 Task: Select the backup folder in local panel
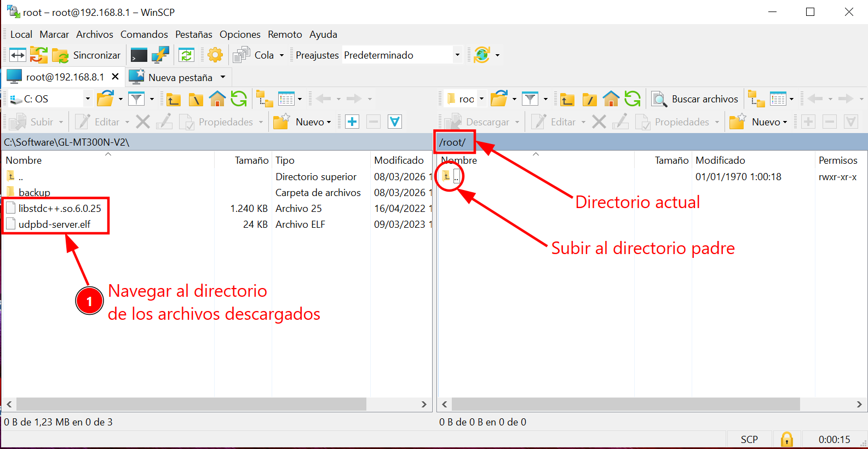tap(34, 192)
